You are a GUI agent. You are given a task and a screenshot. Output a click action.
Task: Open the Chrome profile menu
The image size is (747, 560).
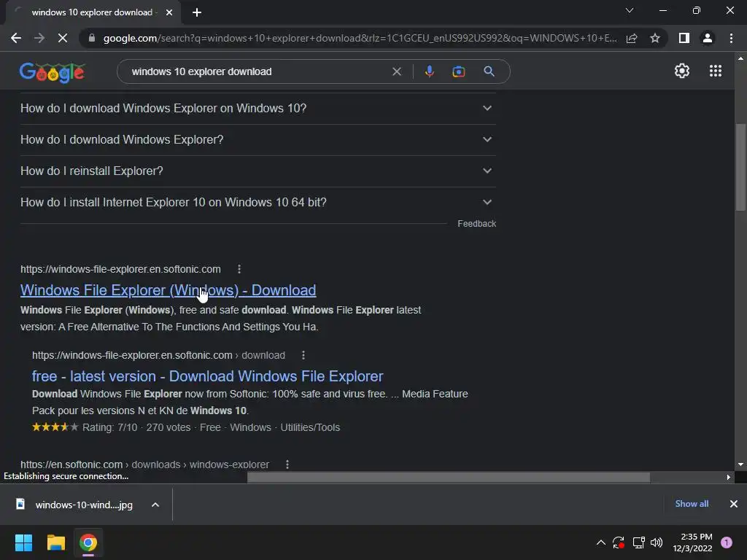pyautogui.click(x=708, y=38)
